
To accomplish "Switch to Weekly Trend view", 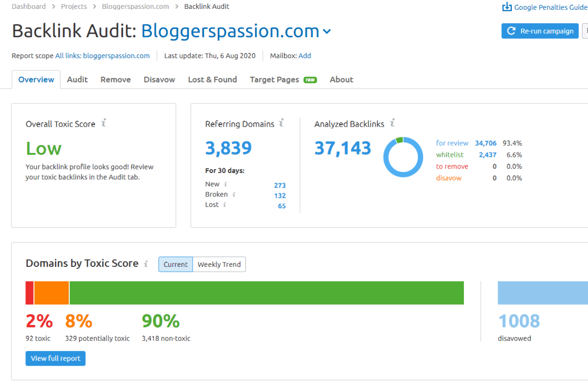I will (219, 264).
